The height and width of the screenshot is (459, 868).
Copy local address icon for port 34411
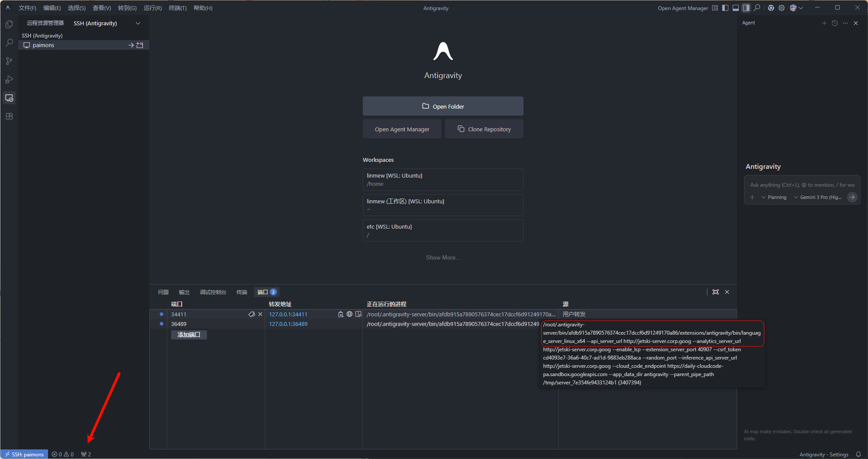pyautogui.click(x=341, y=314)
